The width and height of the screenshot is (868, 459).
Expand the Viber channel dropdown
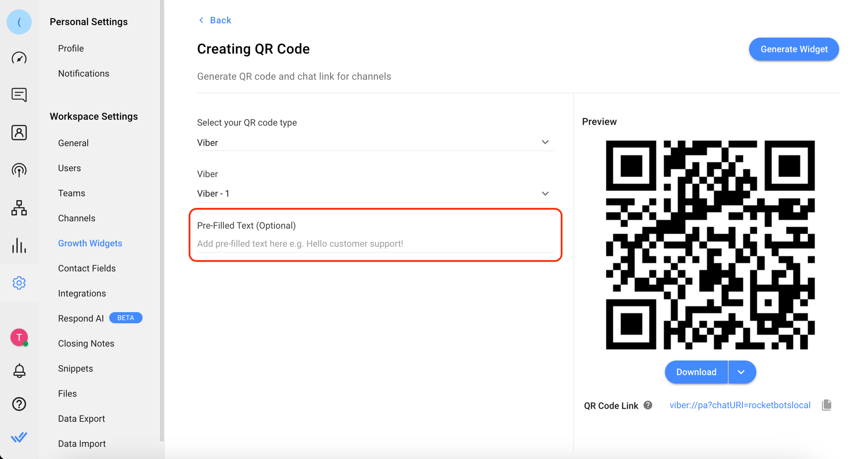click(545, 194)
